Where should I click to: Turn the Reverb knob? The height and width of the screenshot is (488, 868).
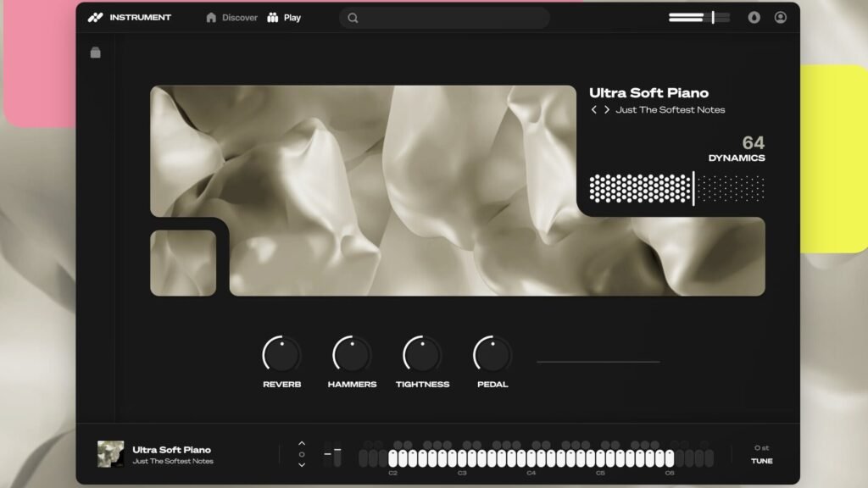[281, 354]
